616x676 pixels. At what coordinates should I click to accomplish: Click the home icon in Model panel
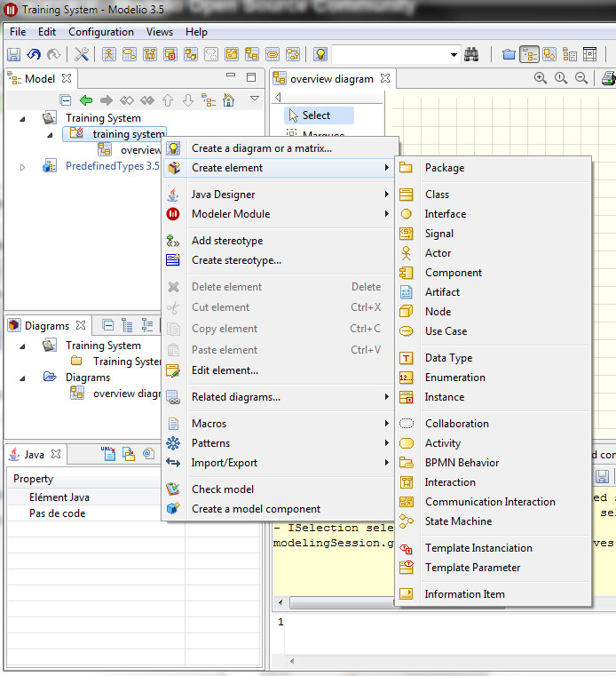[228, 100]
